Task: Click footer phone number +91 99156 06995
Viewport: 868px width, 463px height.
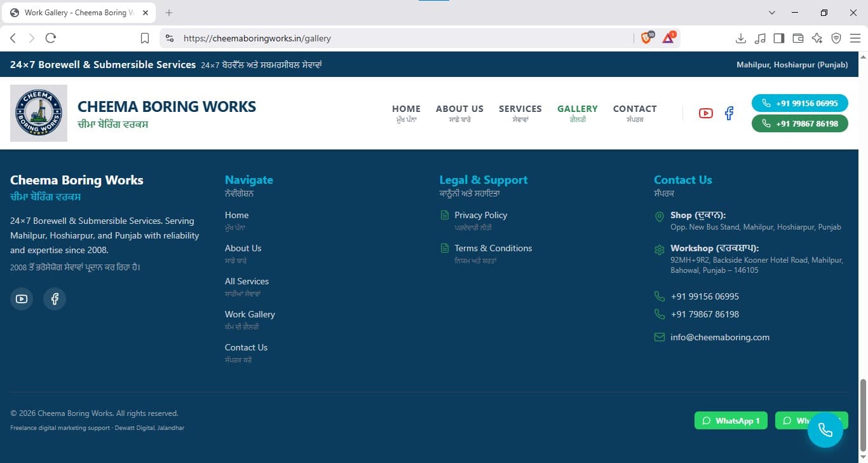Action: tap(705, 296)
